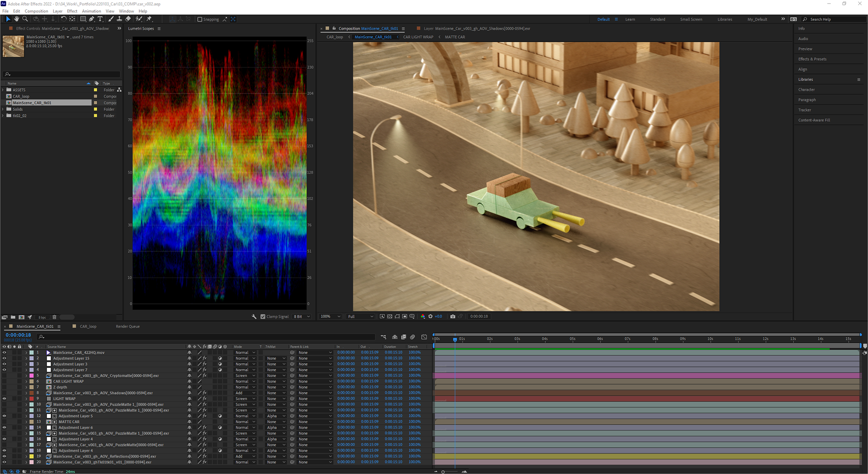
Task: Switch to the Small Screen workspace
Action: (x=691, y=19)
